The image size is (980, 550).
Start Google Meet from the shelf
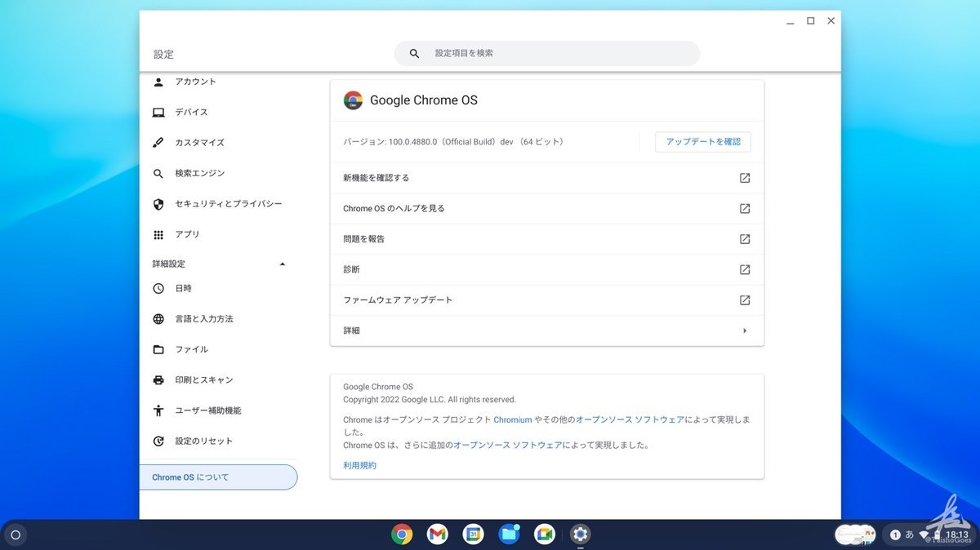pyautogui.click(x=544, y=534)
